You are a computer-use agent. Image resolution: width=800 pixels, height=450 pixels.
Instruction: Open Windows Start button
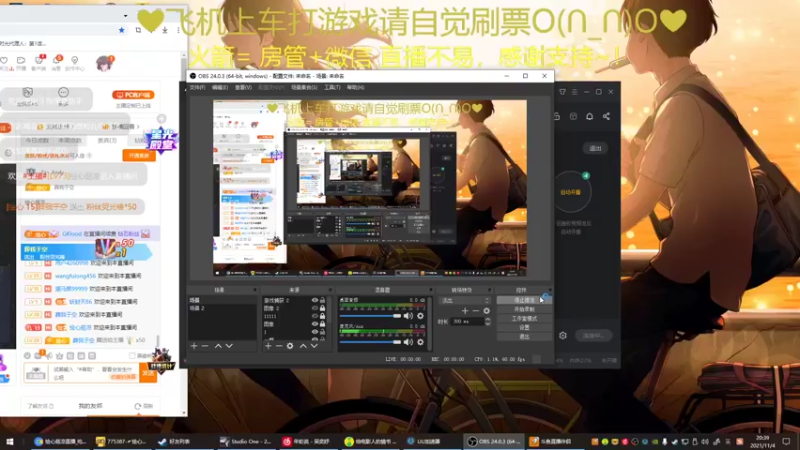[9, 441]
